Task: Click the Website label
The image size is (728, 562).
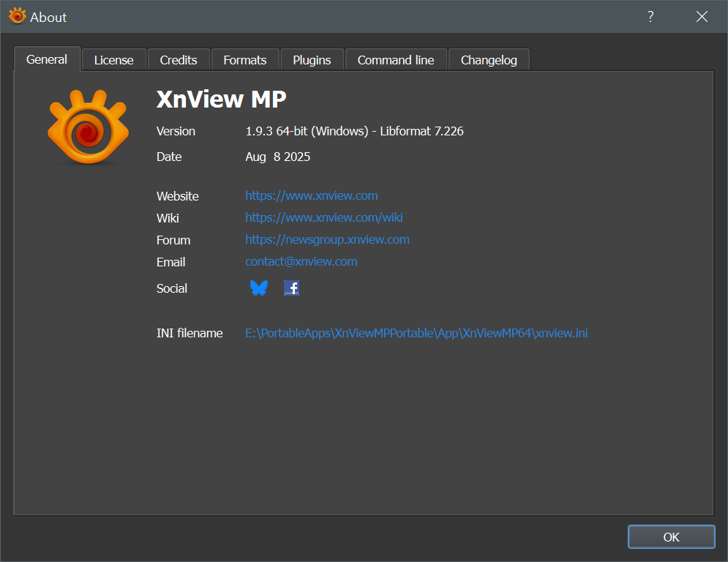Action: 177,196
